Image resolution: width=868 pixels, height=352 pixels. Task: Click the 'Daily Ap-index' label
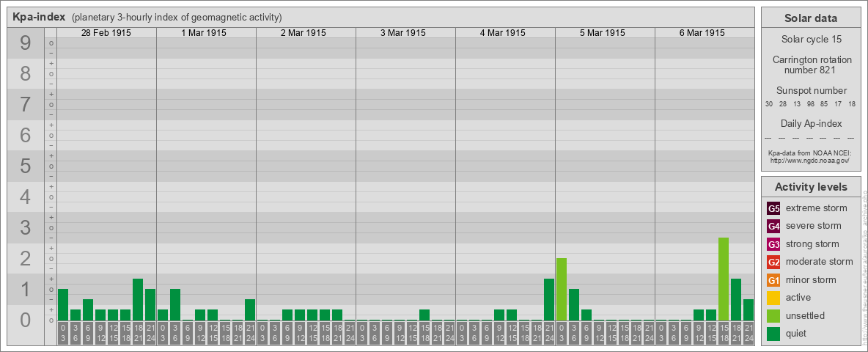point(811,123)
